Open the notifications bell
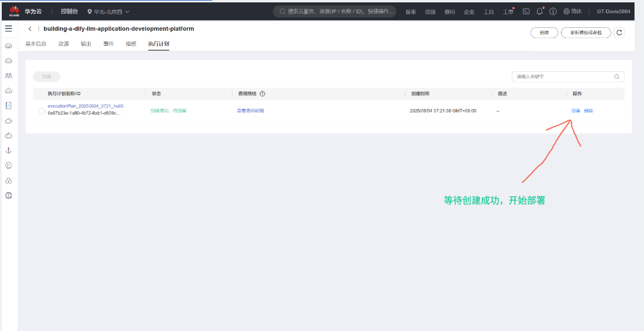 pyautogui.click(x=539, y=11)
